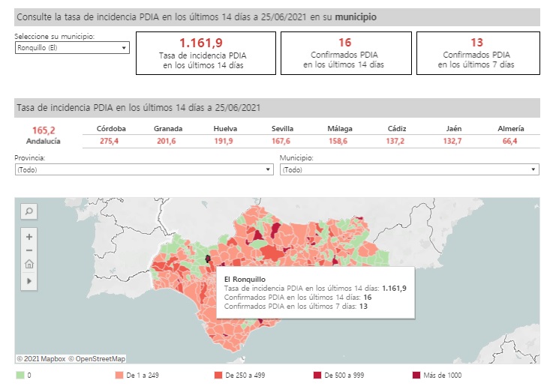Image resolution: width=553 pixels, height=392 pixels.
Task: Open the Provincia filter dropdown
Action: click(x=143, y=169)
